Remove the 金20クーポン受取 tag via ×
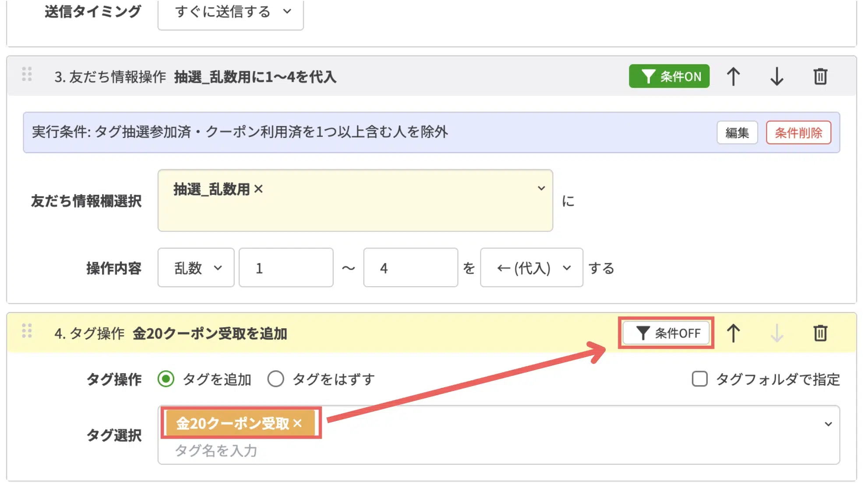Screen dimensions: 868x491 point(298,423)
